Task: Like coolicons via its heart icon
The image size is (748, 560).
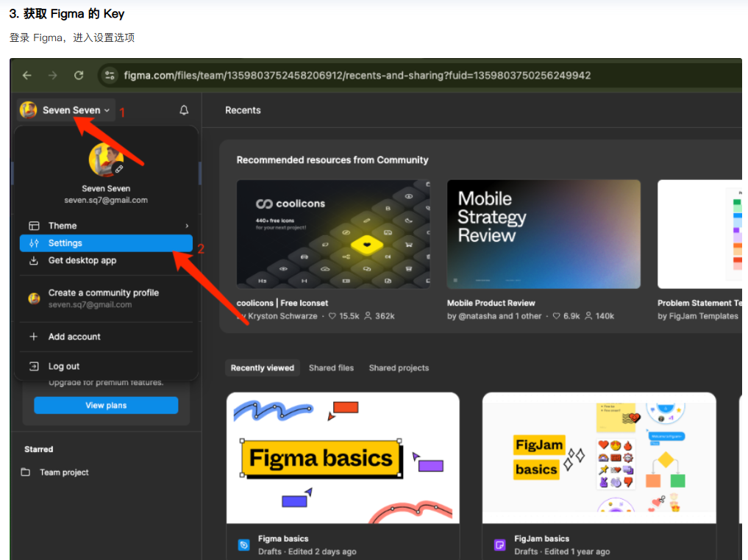Action: (332, 316)
